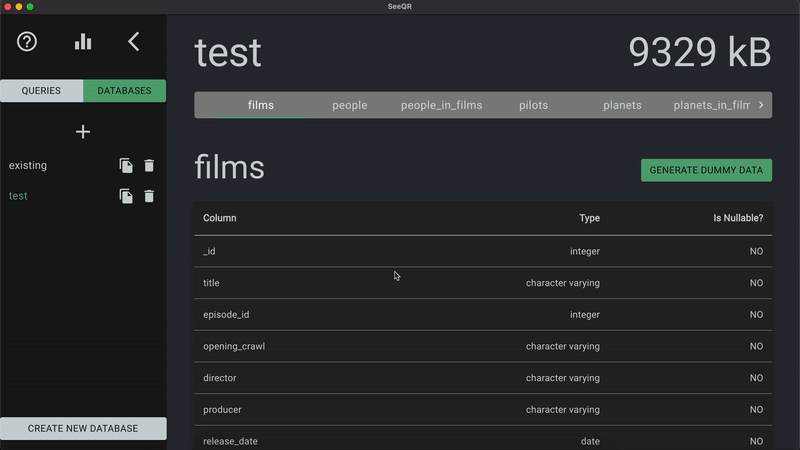Open the help question mark icon
Screen dimensions: 800x450
pyautogui.click(x=27, y=42)
